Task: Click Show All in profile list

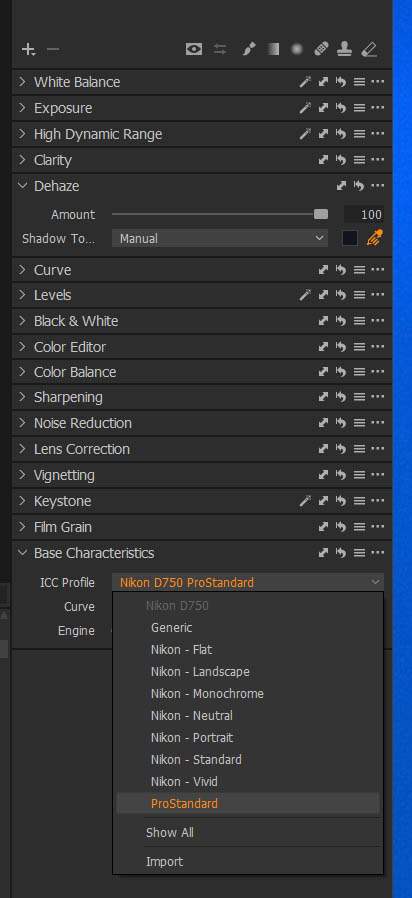Action: click(x=170, y=833)
